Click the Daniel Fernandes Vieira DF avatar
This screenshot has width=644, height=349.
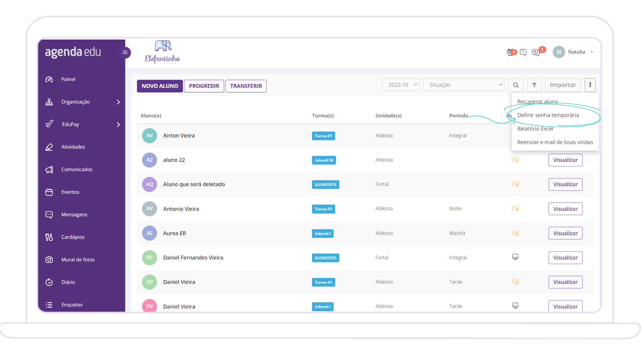point(149,258)
